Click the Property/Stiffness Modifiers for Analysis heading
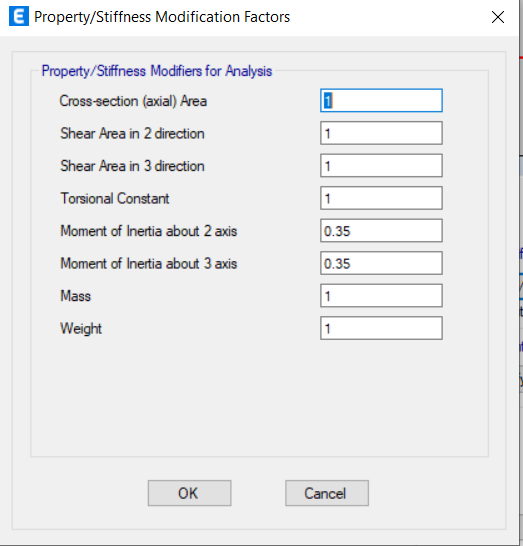The height and width of the screenshot is (546, 523). [x=157, y=71]
